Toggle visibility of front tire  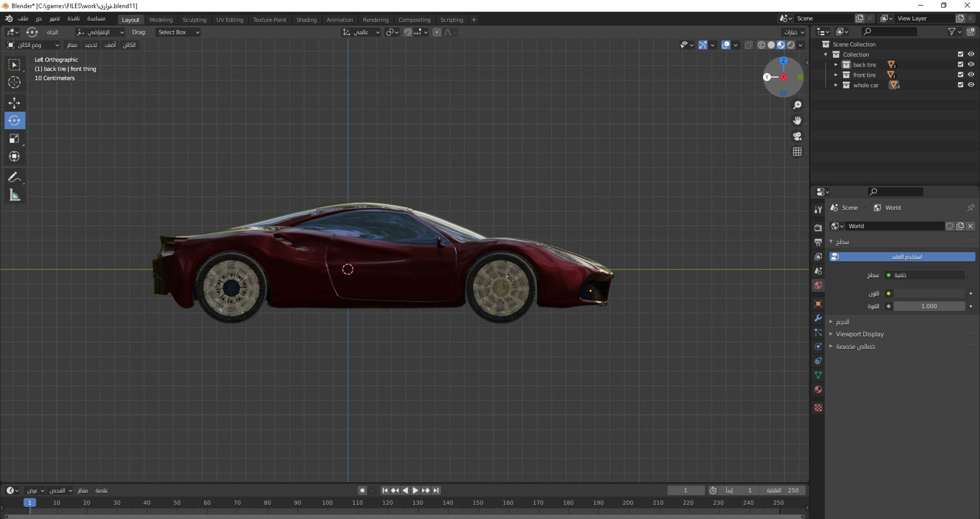[971, 75]
